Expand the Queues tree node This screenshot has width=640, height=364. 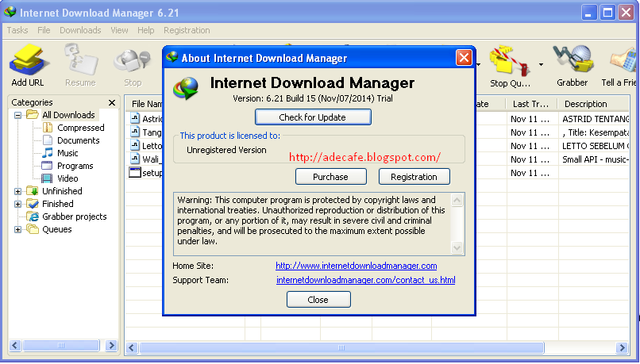point(17,229)
